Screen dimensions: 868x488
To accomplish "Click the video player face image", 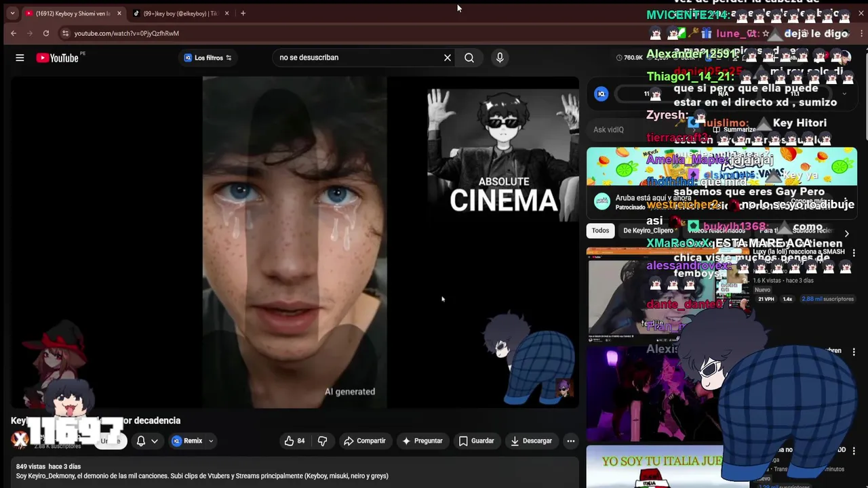I will [x=294, y=243].
